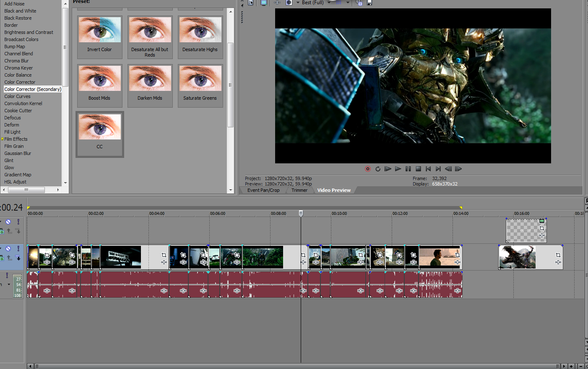The image size is (588, 369).
Task: Apply the Invert Color preset
Action: [99, 37]
